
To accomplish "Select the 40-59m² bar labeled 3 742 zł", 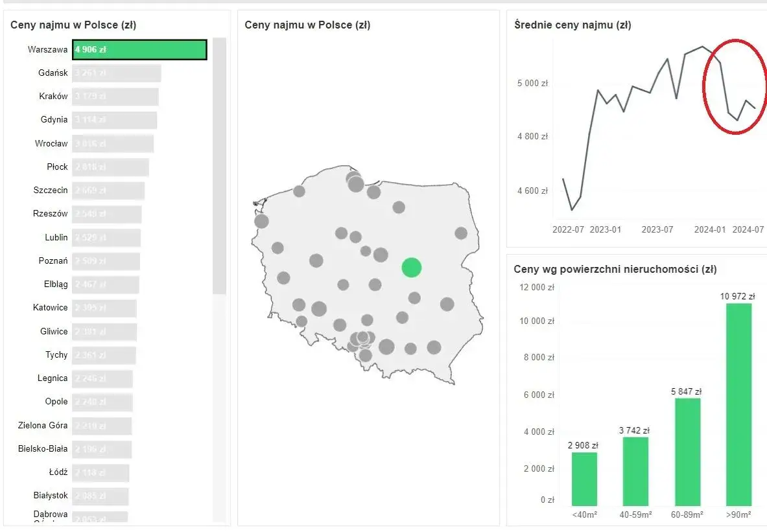I will (x=635, y=471).
